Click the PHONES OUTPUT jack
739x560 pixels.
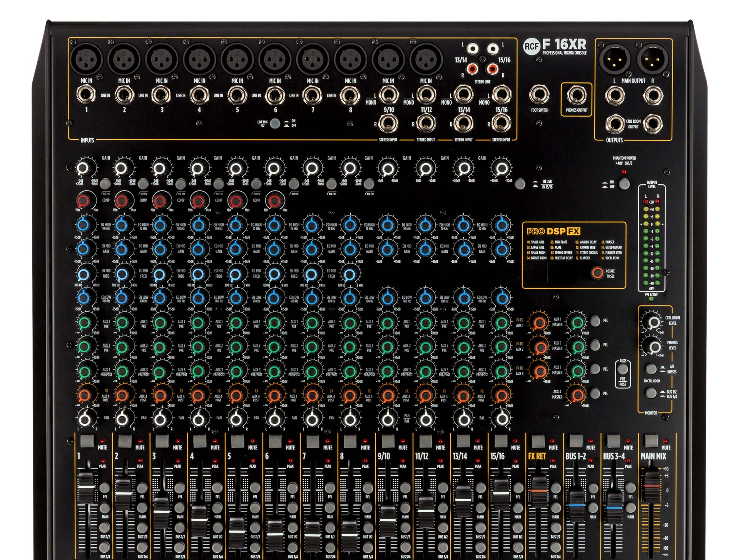[577, 95]
